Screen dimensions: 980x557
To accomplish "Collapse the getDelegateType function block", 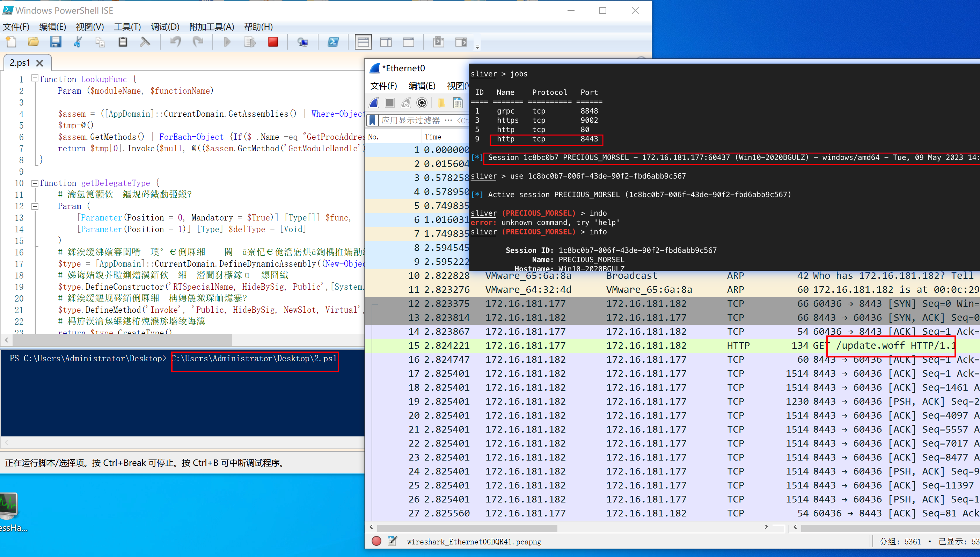I will [35, 183].
